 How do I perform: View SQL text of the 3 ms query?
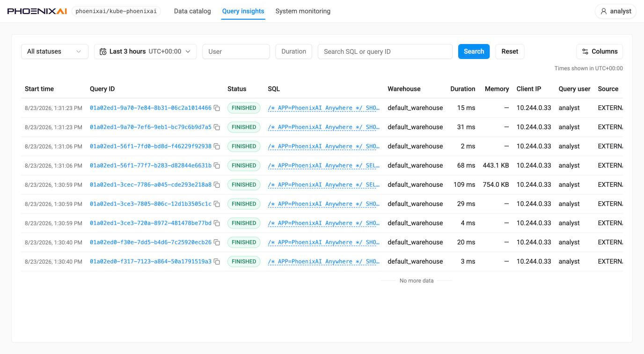coord(323,262)
